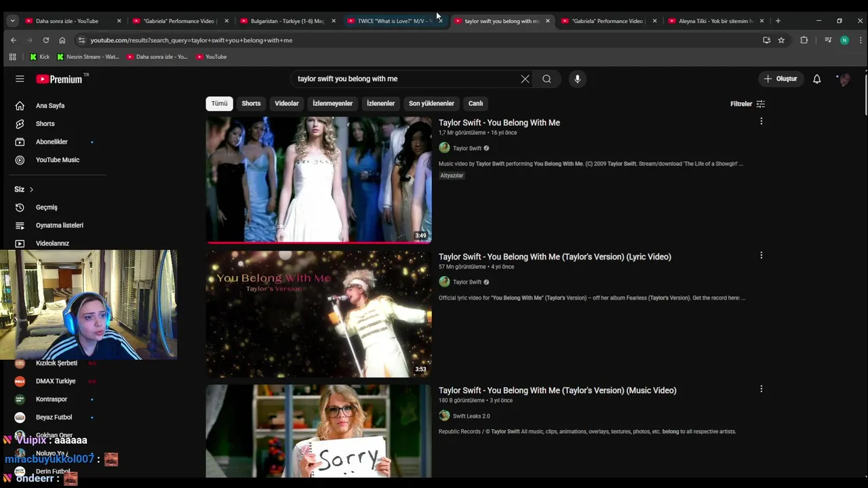Open the account avatar menu

[844, 79]
